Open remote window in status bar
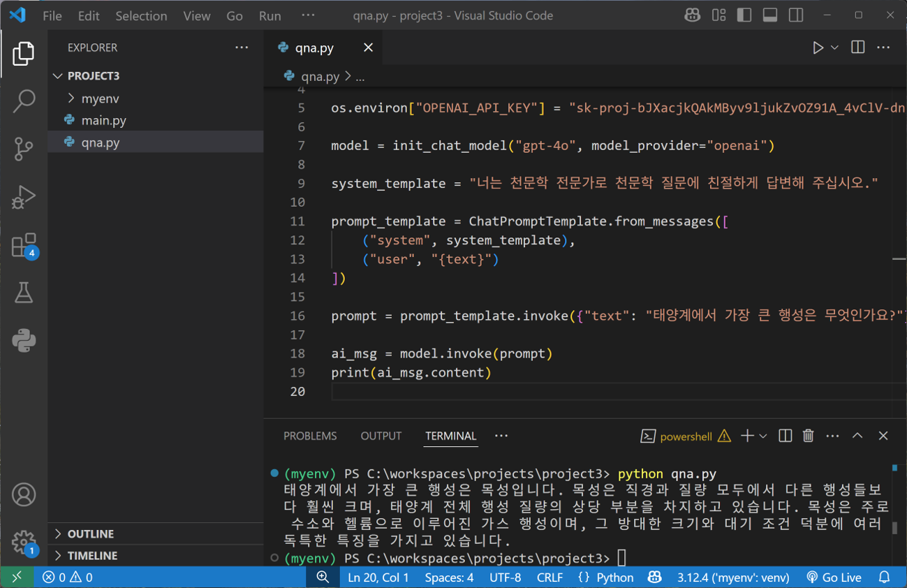Viewport: 907px width, 588px height. (x=17, y=578)
